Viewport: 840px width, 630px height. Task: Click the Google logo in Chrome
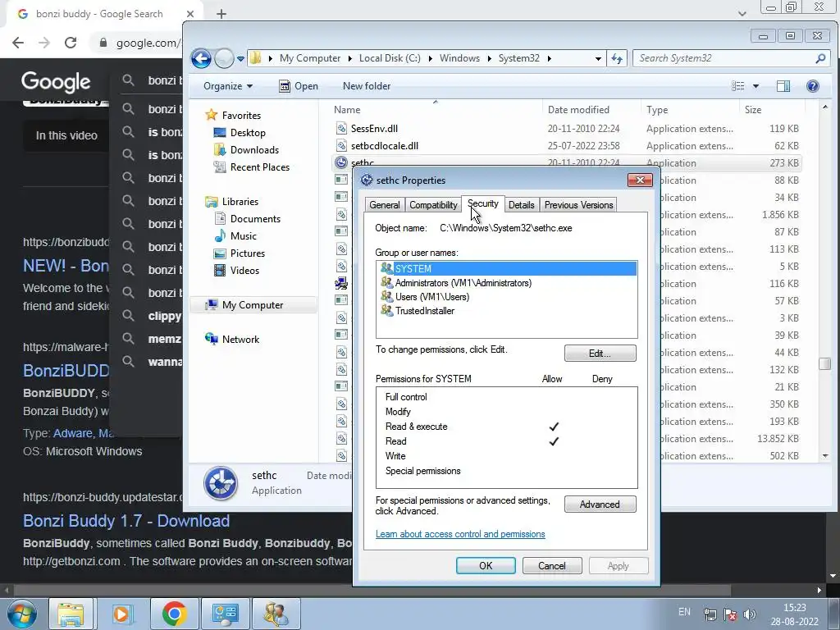56,82
